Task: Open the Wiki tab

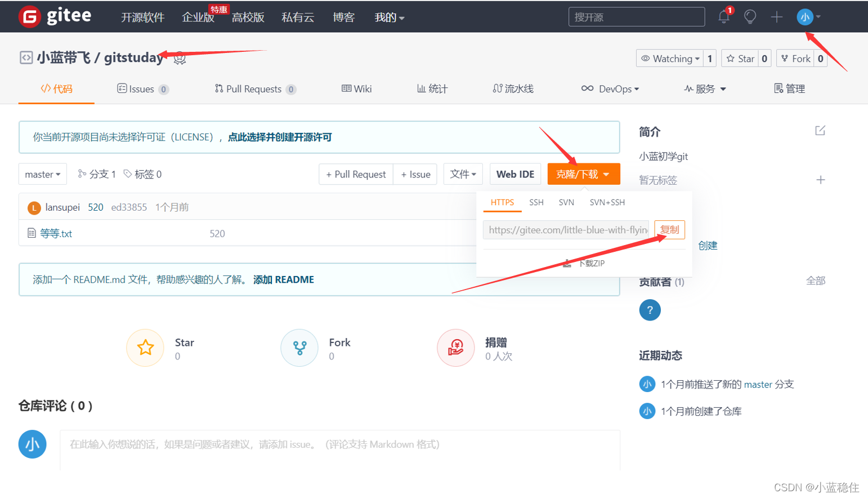Action: [x=357, y=89]
